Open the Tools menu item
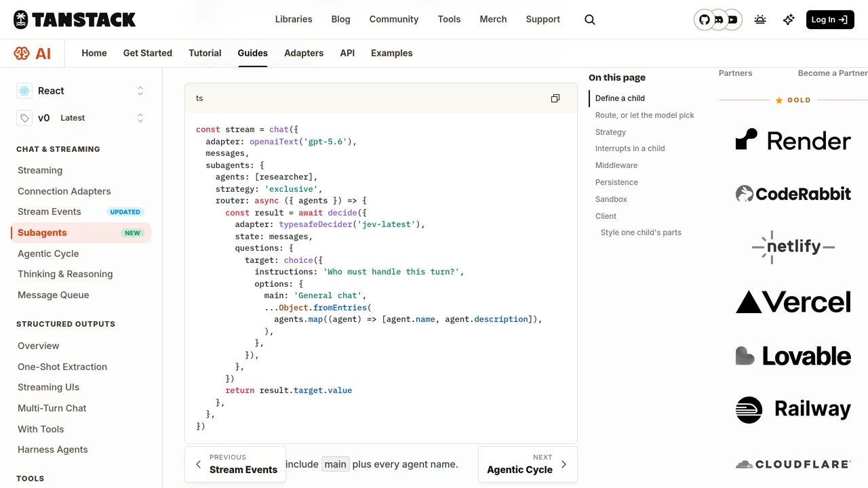868x488 pixels. 449,19
